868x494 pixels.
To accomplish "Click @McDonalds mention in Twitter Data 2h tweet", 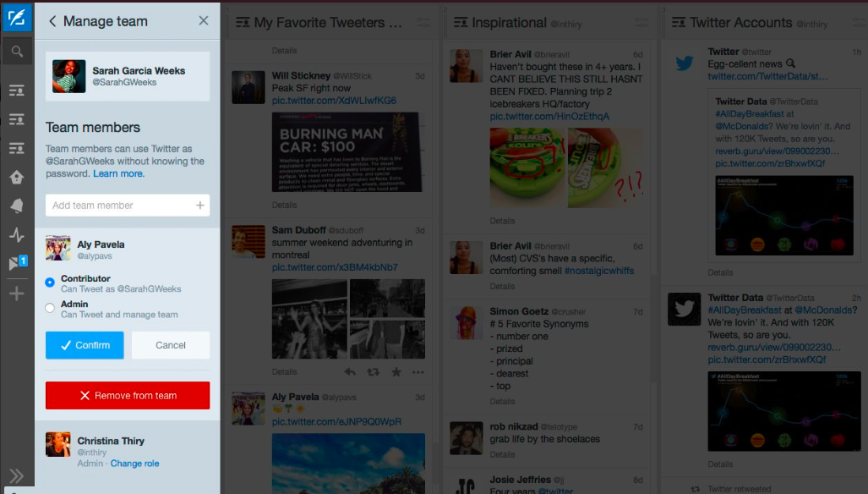I will pyautogui.click(x=826, y=310).
